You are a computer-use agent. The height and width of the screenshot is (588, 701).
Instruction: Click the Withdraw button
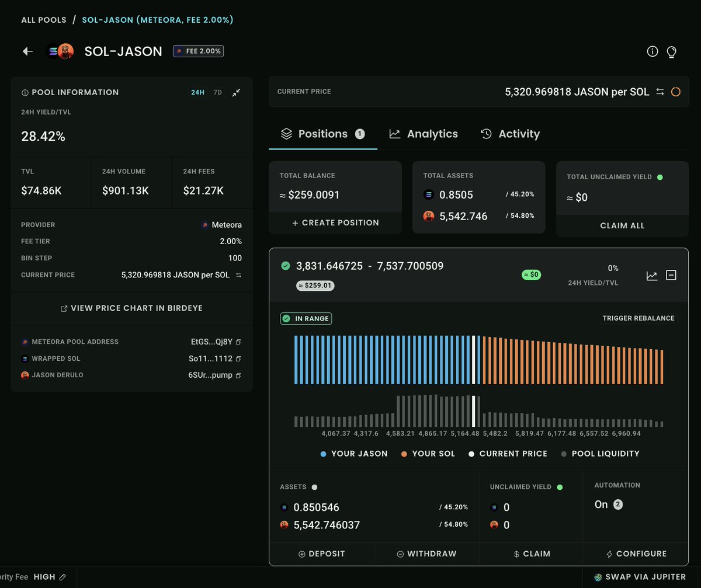tap(426, 554)
